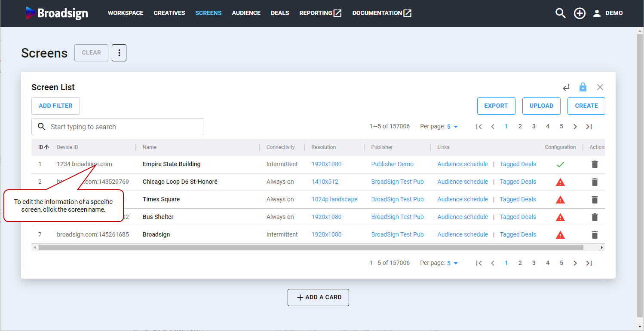The height and width of the screenshot is (331, 644).
Task: Go to first page in top pagination
Action: [x=479, y=127]
